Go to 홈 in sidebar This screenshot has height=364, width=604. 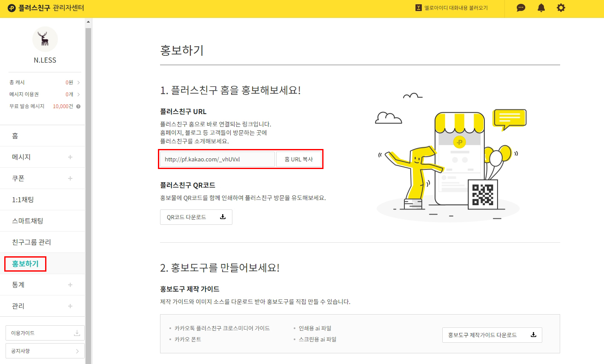pos(43,136)
